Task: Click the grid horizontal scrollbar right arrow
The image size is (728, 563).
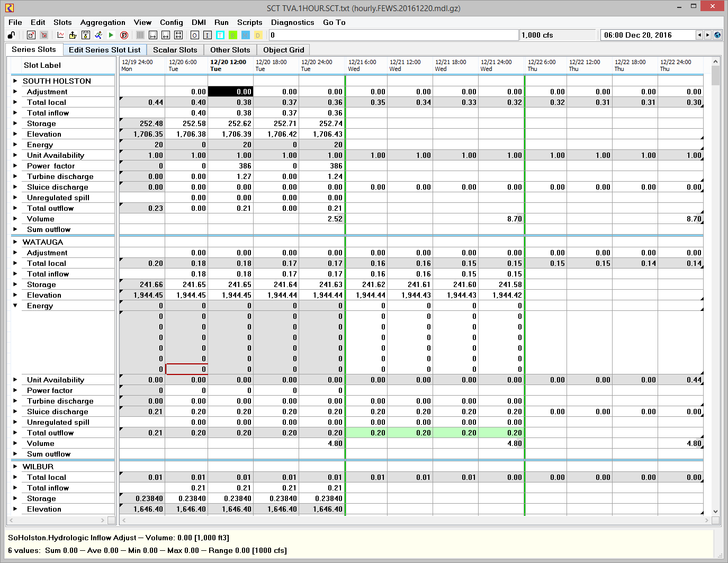Action: click(x=707, y=521)
